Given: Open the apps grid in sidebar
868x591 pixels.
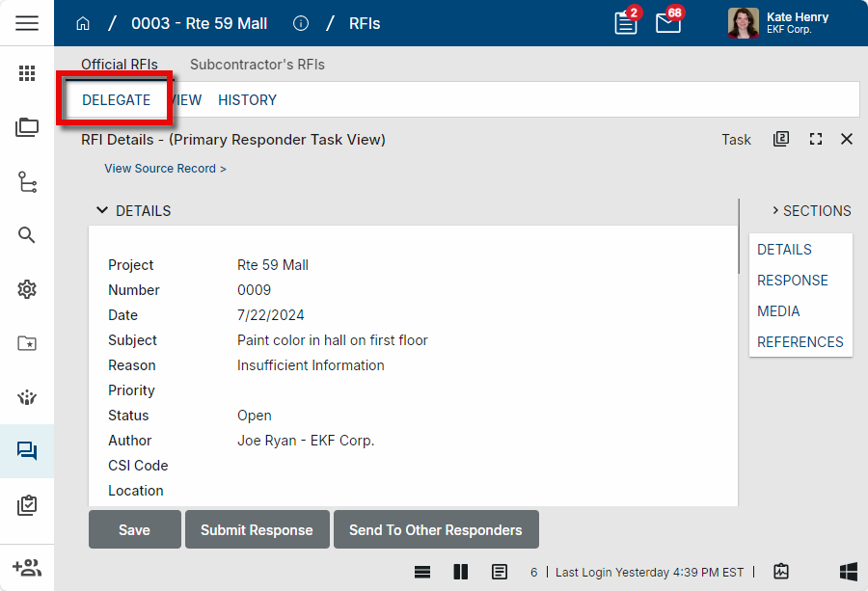Looking at the screenshot, I should [27, 73].
